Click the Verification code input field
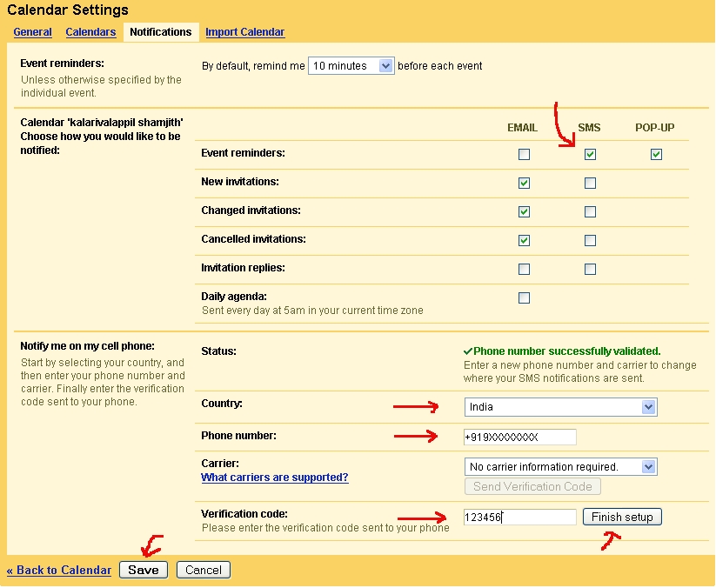The height and width of the screenshot is (588, 716). (520, 518)
